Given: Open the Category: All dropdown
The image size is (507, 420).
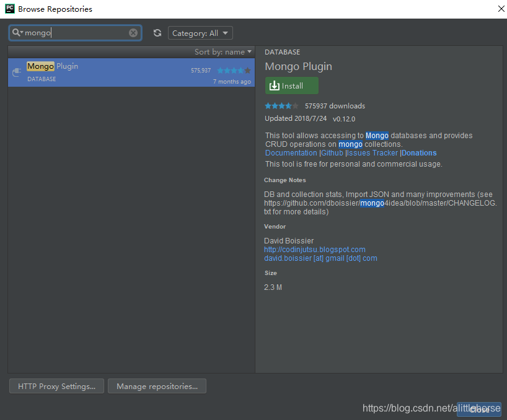Looking at the screenshot, I should pos(200,33).
